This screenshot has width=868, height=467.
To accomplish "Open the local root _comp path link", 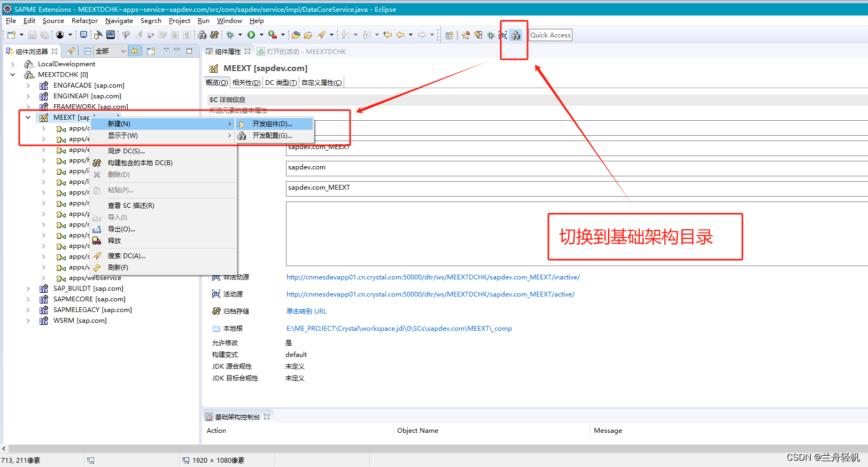I will tap(399, 329).
